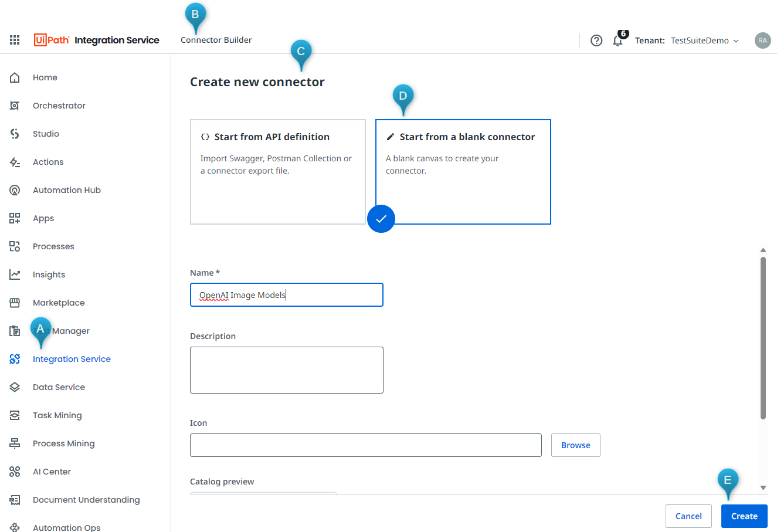Click the pencil icon on blank connector card
777x532 pixels.
[390, 137]
